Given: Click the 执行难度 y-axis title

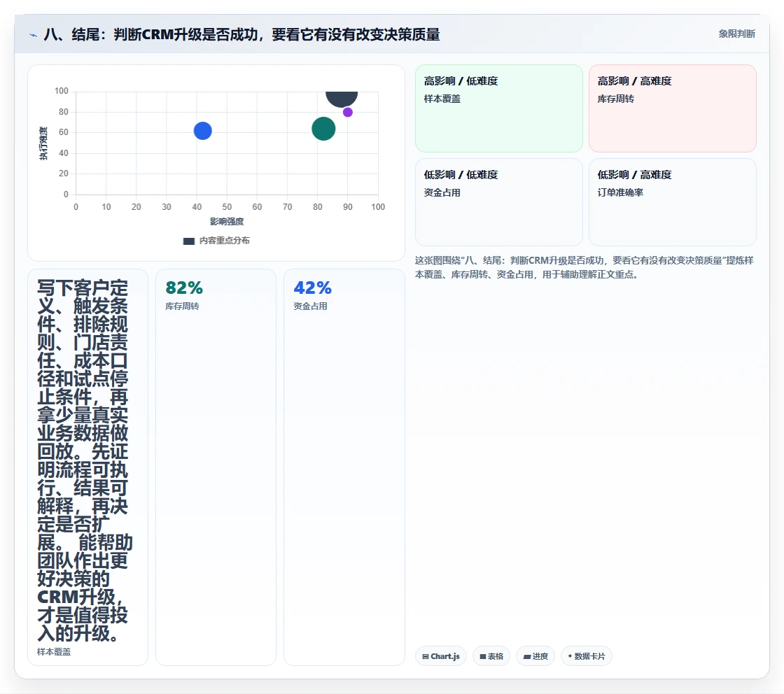Looking at the screenshot, I should 43,143.
